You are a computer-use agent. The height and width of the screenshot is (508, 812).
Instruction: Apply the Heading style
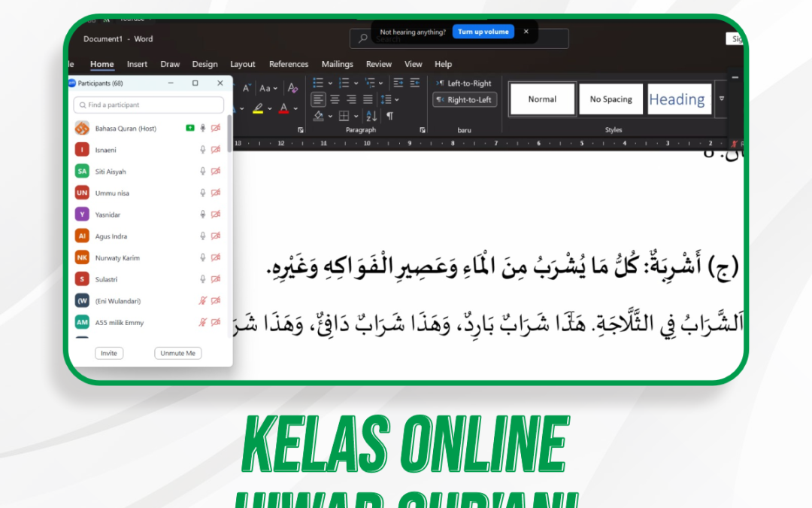click(x=680, y=99)
